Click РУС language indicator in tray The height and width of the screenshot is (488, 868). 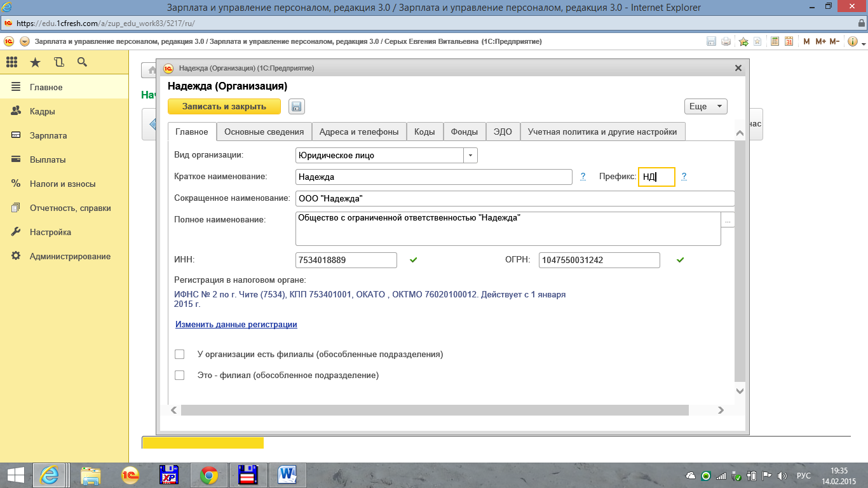[x=803, y=475]
